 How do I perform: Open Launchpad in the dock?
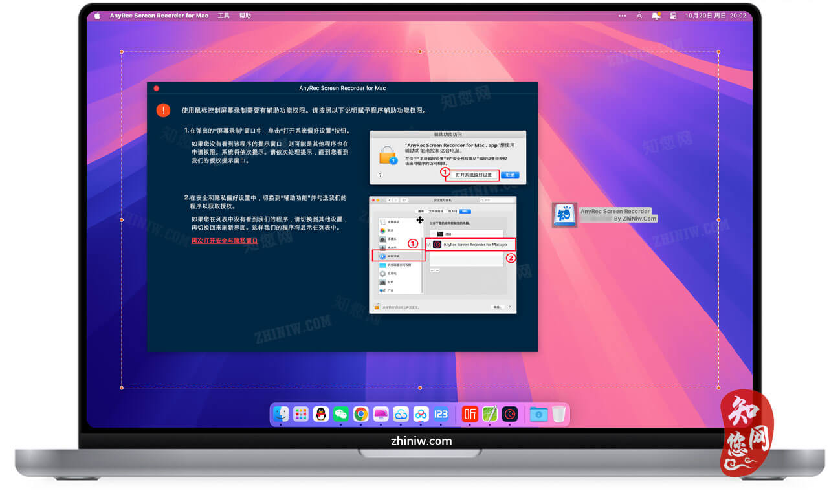click(x=300, y=414)
